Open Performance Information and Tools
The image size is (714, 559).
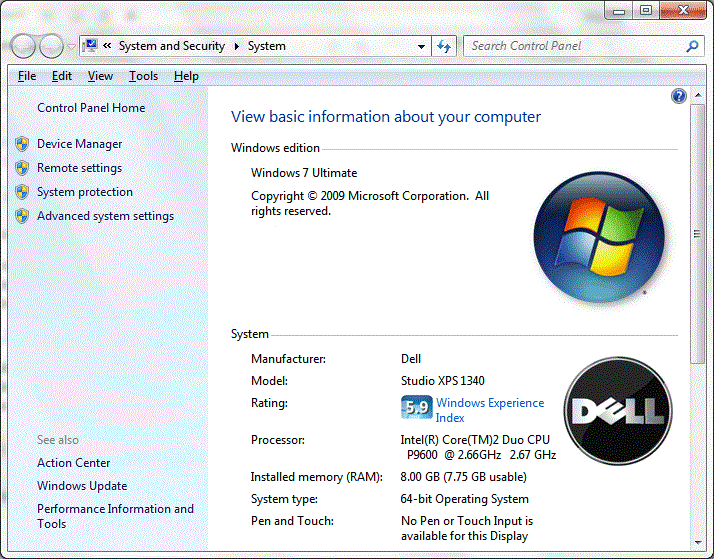click(115, 516)
